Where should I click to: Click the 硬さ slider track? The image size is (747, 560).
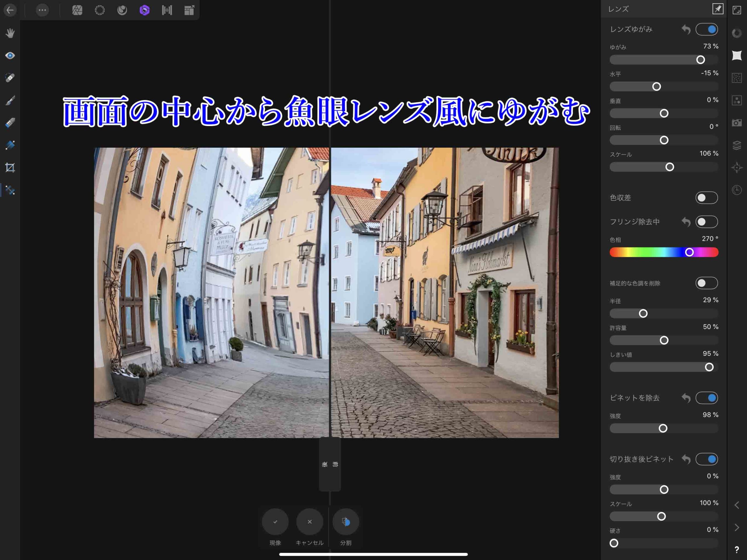click(x=664, y=543)
